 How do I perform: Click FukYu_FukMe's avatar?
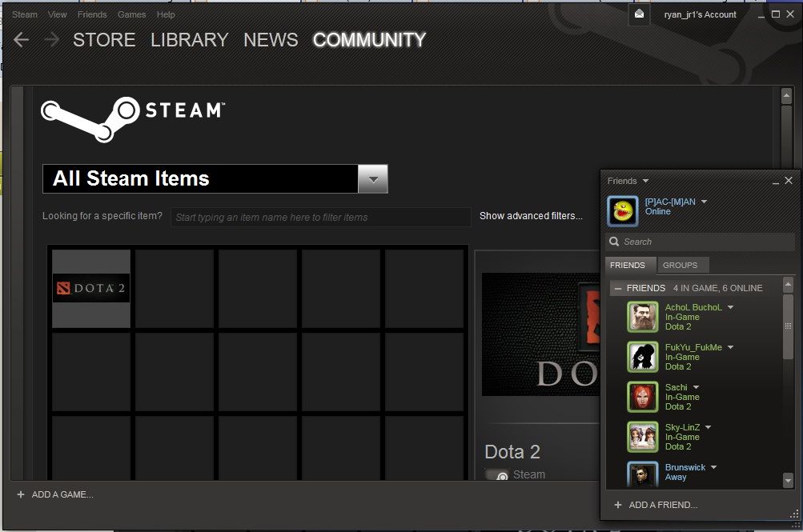click(x=643, y=357)
